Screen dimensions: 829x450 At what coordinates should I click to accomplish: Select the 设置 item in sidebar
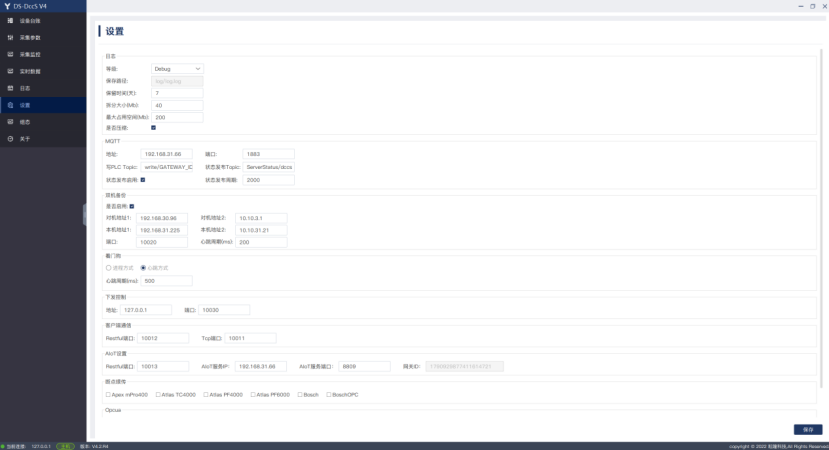pyautogui.click(x=43, y=105)
